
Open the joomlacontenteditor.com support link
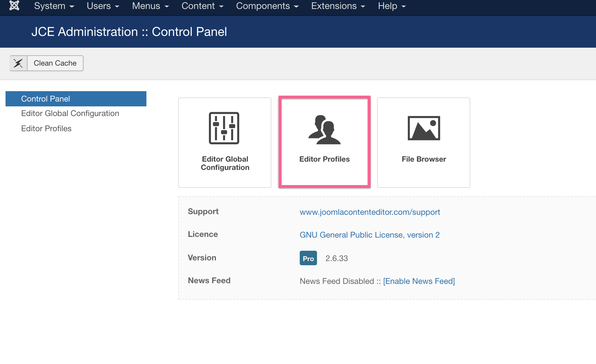(x=370, y=212)
